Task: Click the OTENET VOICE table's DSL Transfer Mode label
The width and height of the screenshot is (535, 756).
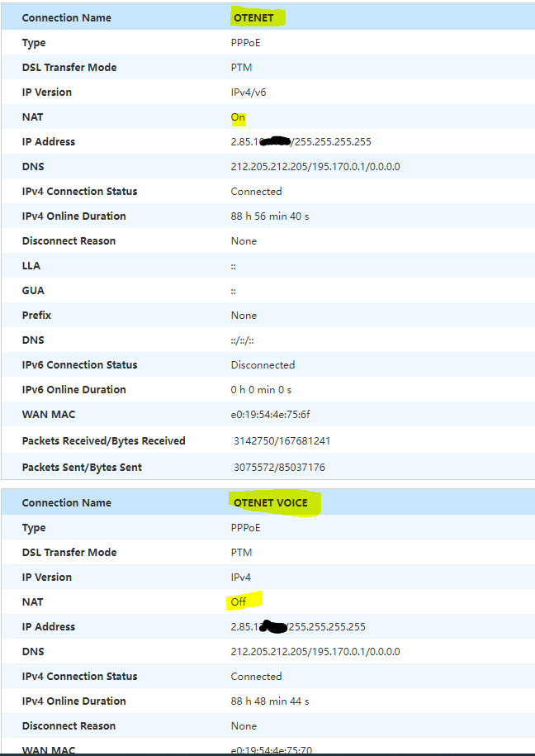Action: (x=69, y=552)
